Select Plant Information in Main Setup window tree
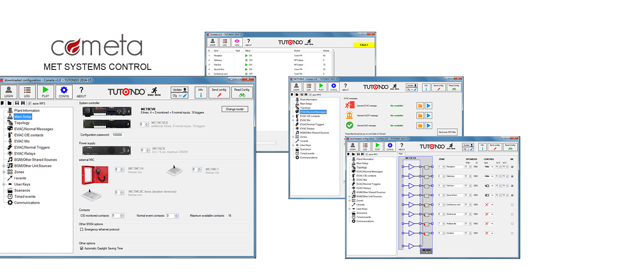The height and width of the screenshot is (276, 644). point(27,110)
